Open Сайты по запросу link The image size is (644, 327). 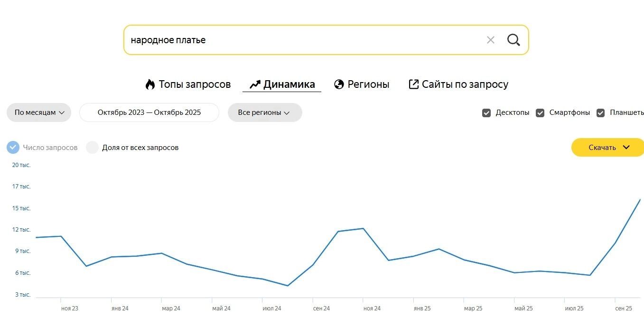point(465,84)
